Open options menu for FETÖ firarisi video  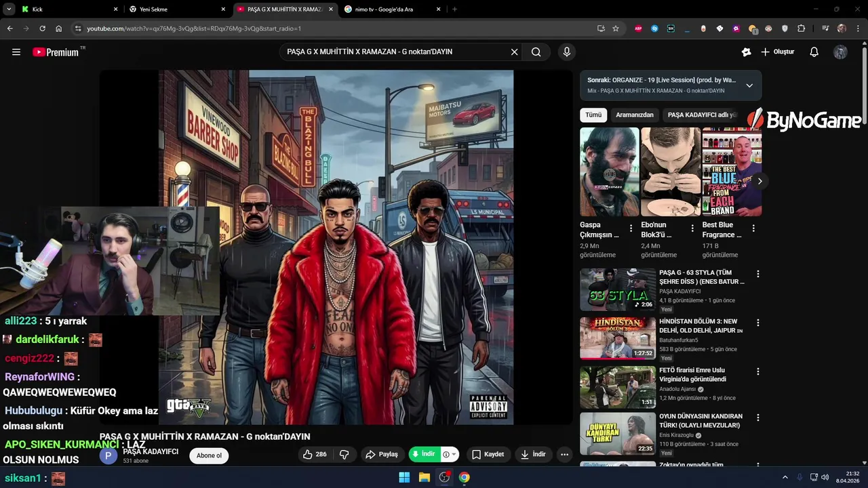coord(758,371)
